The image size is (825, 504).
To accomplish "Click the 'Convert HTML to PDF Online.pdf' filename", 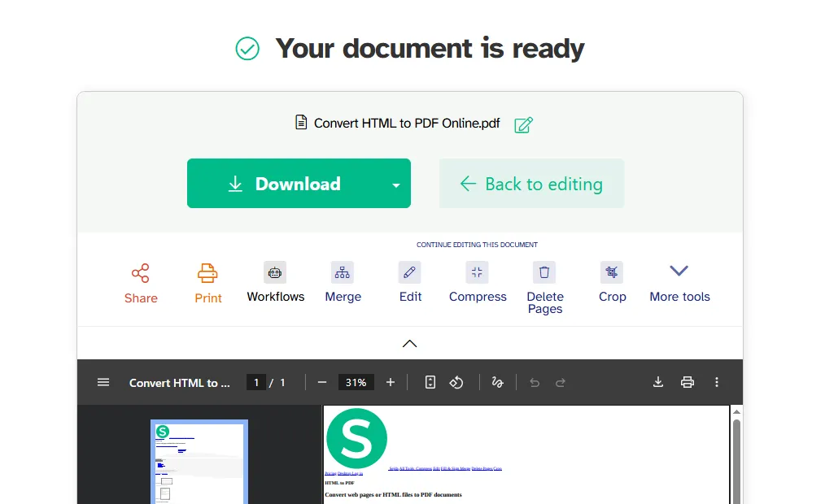I will click(x=407, y=123).
